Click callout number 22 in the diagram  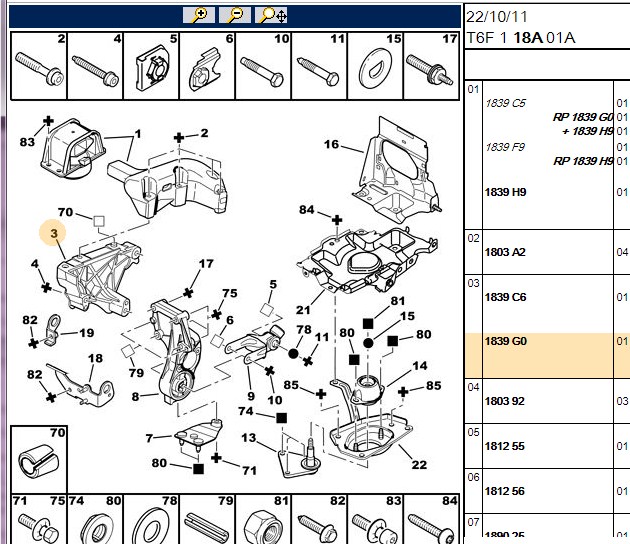point(419,465)
